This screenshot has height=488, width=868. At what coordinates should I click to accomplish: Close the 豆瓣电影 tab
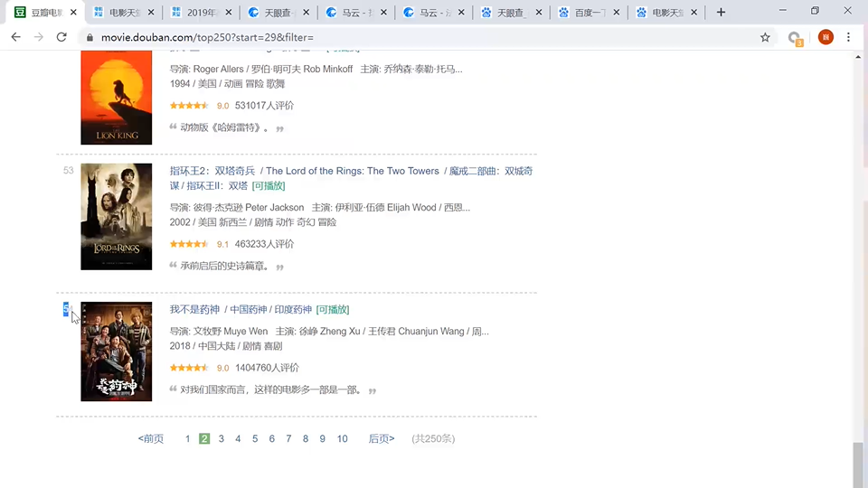pyautogui.click(x=73, y=12)
